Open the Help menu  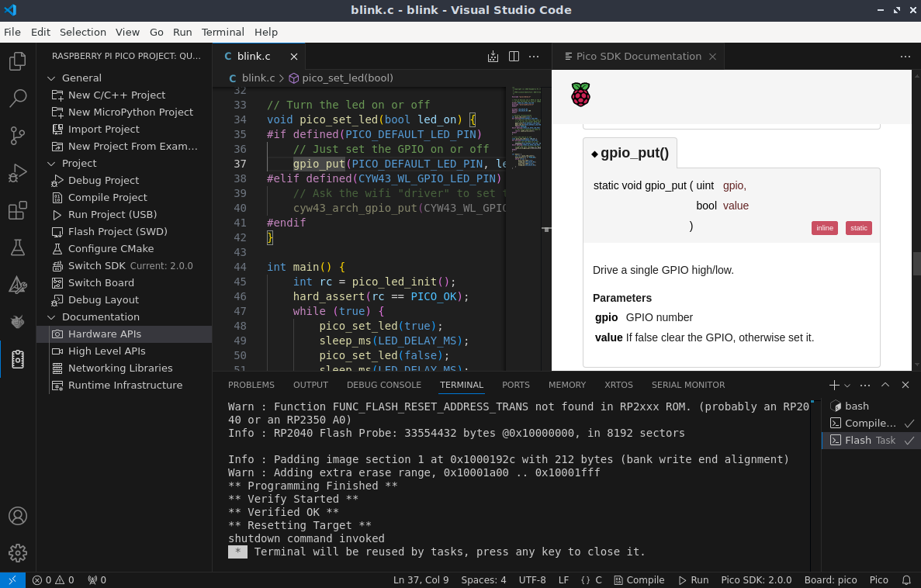coord(266,33)
